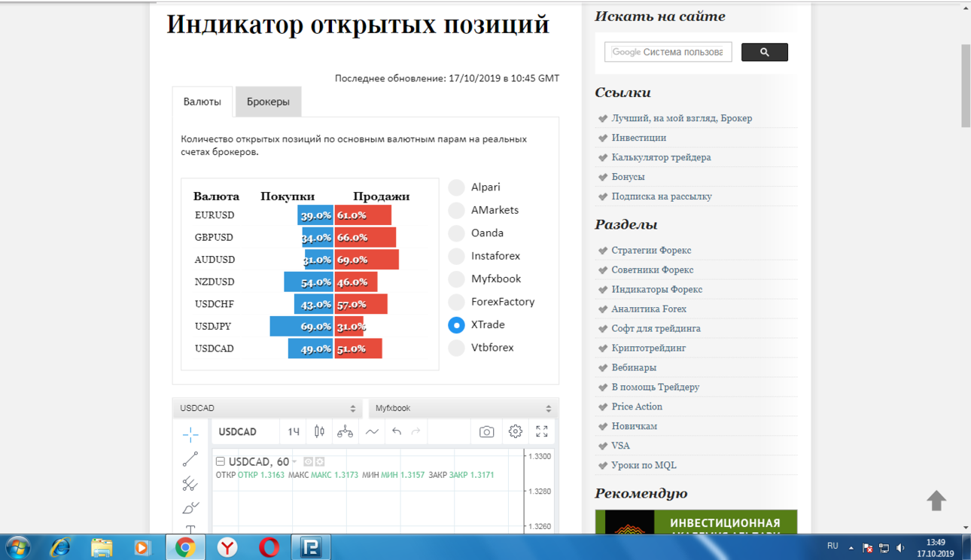
Task: Click the scroll-to-top arrow
Action: tap(936, 501)
